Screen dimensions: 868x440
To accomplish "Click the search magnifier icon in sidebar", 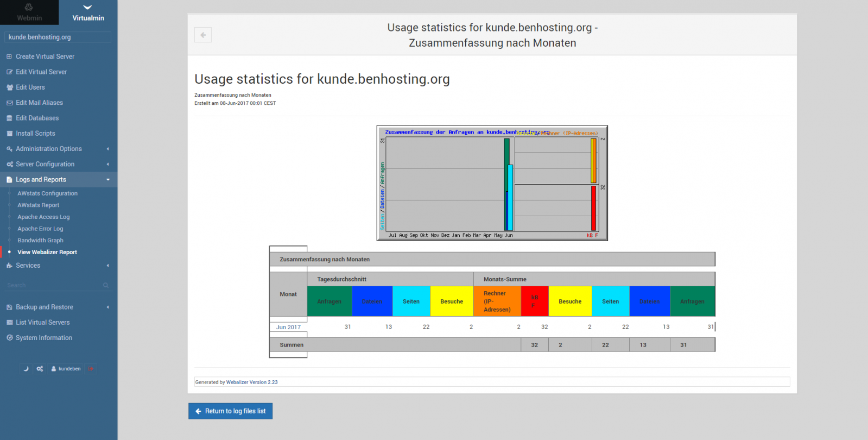I will tap(106, 285).
